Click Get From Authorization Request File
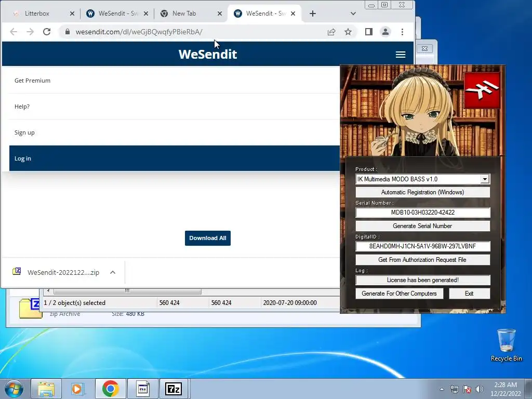 423,260
